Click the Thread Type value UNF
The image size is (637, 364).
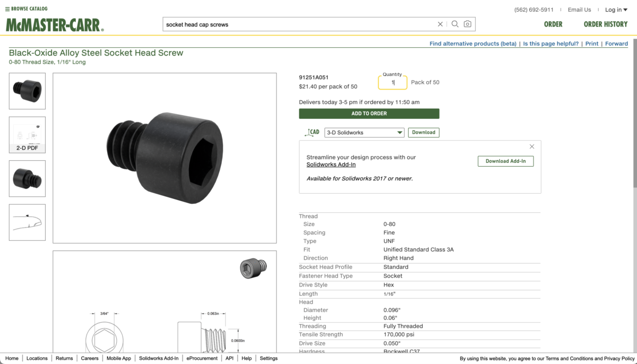click(389, 241)
